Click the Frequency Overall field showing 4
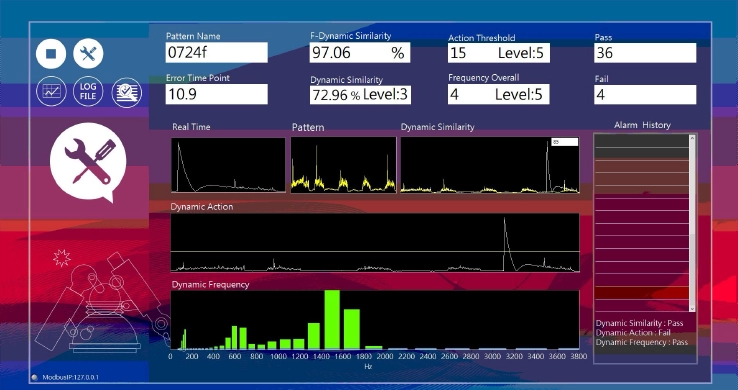 pyautogui.click(x=498, y=95)
